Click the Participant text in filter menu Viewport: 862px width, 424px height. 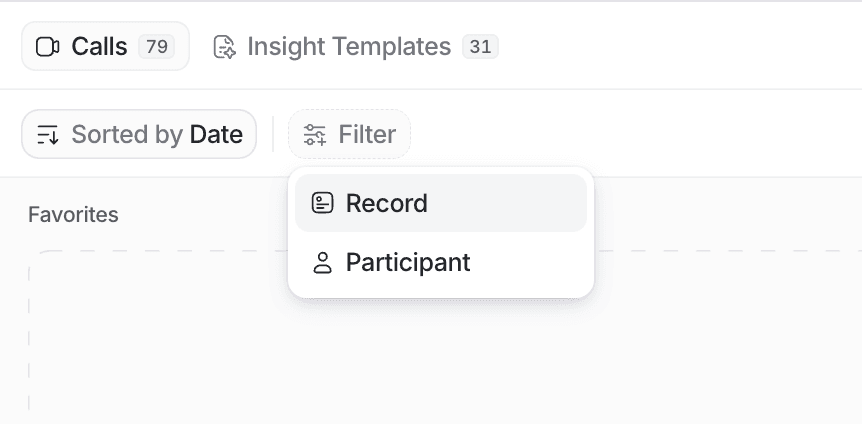408,262
